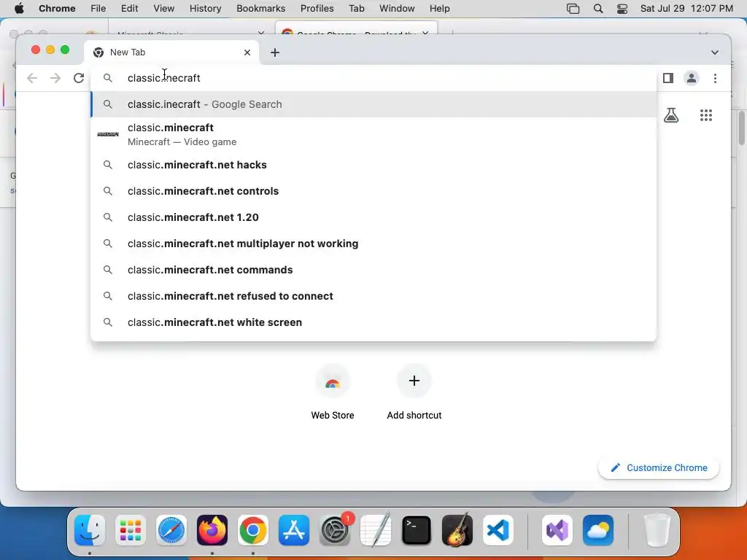747x560 pixels.
Task: Open the Chrome application menu
Action: pos(57,9)
